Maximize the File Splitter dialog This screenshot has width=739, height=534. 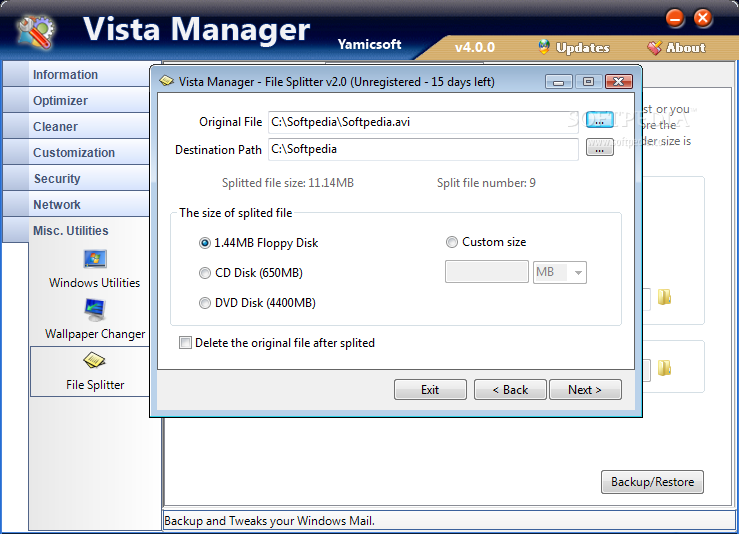[x=588, y=82]
